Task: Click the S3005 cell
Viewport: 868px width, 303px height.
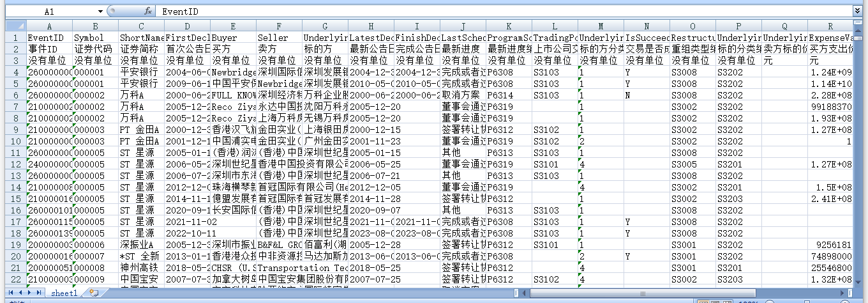Action: (x=692, y=164)
